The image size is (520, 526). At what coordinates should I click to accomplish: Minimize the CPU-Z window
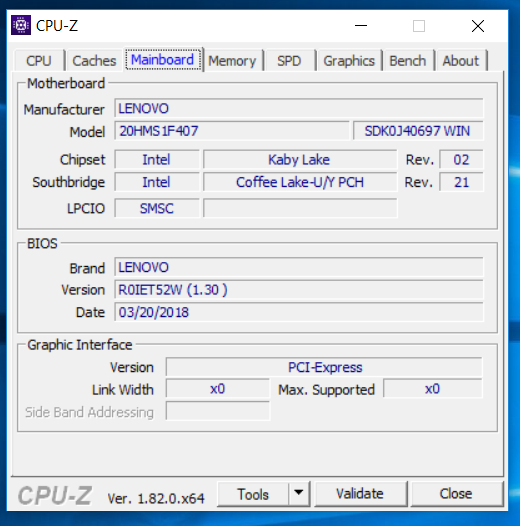tap(361, 25)
